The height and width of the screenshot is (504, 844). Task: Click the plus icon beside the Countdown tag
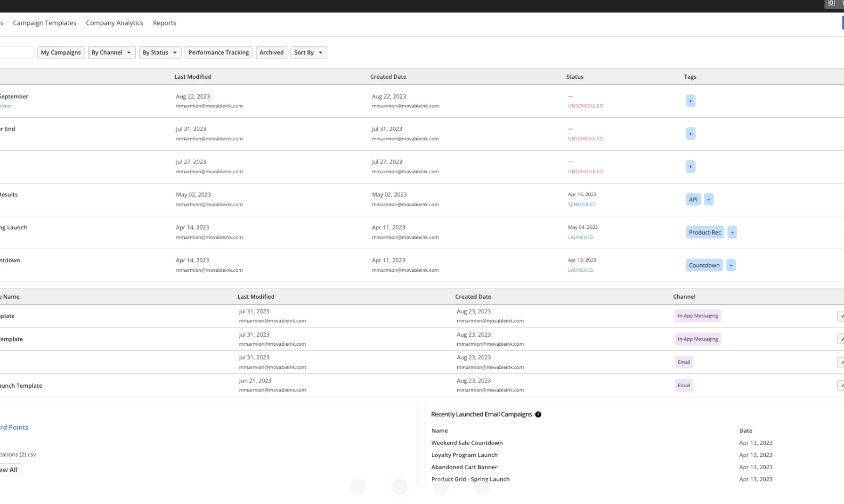pyautogui.click(x=731, y=265)
